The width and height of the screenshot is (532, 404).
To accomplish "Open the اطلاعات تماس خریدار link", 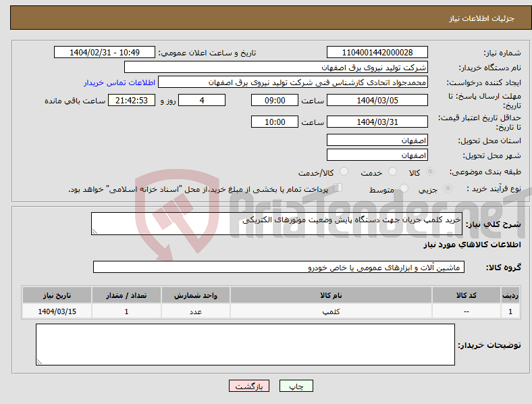I will [119, 82].
